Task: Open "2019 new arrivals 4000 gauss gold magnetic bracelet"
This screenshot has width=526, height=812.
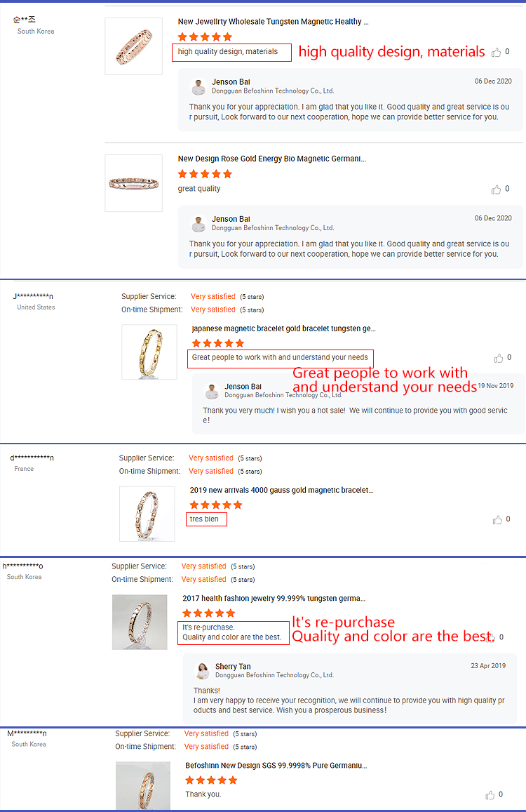Action: click(279, 490)
